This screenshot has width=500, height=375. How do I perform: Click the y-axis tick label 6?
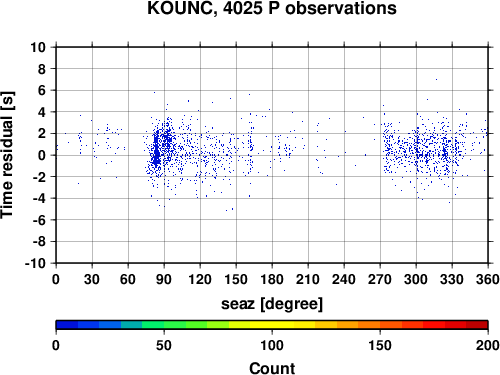click(42, 90)
